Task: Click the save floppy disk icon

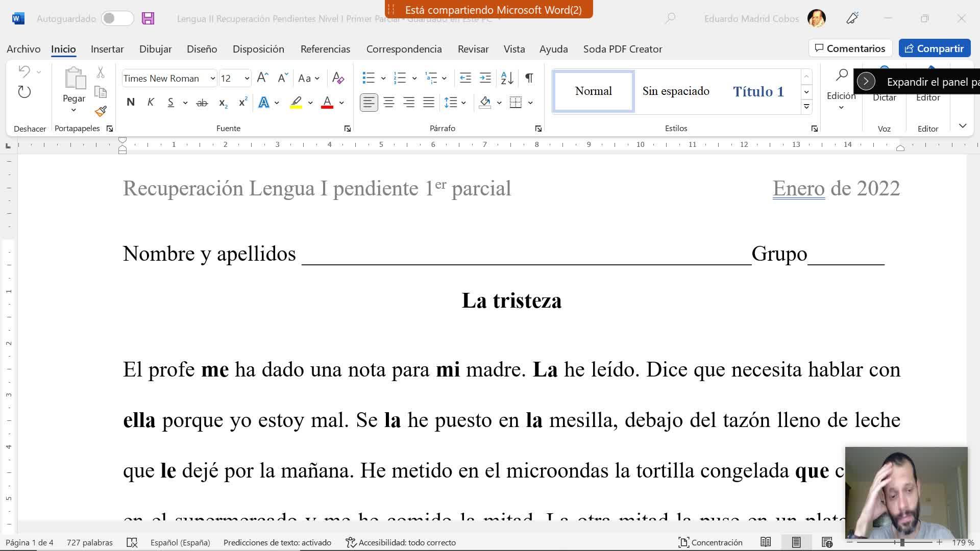Action: click(148, 19)
